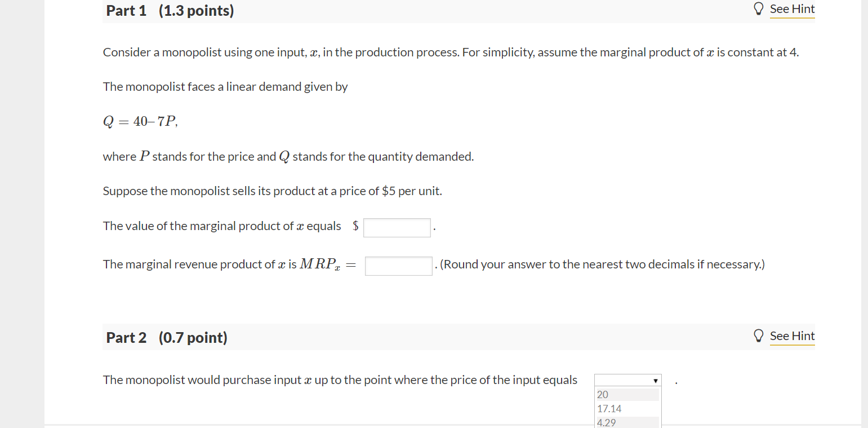
Task: Click the lightbulb icon beside Part 2 hint
Action: [759, 335]
